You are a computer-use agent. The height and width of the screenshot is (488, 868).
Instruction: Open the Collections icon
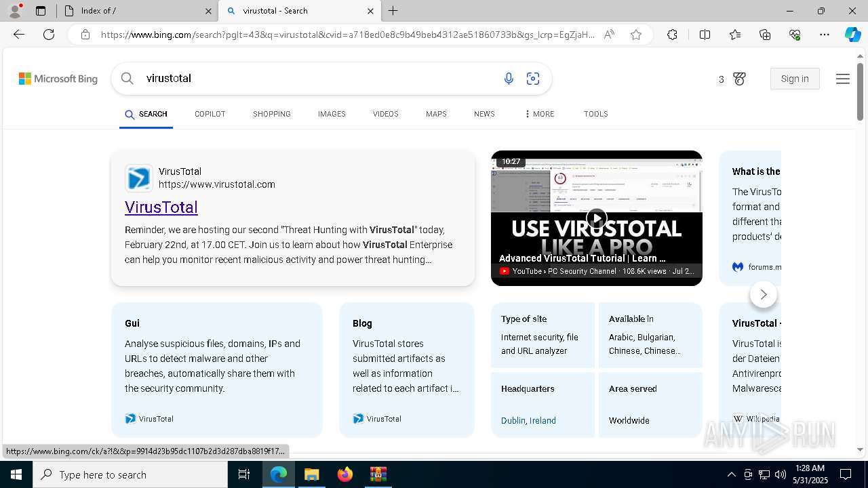(x=765, y=35)
